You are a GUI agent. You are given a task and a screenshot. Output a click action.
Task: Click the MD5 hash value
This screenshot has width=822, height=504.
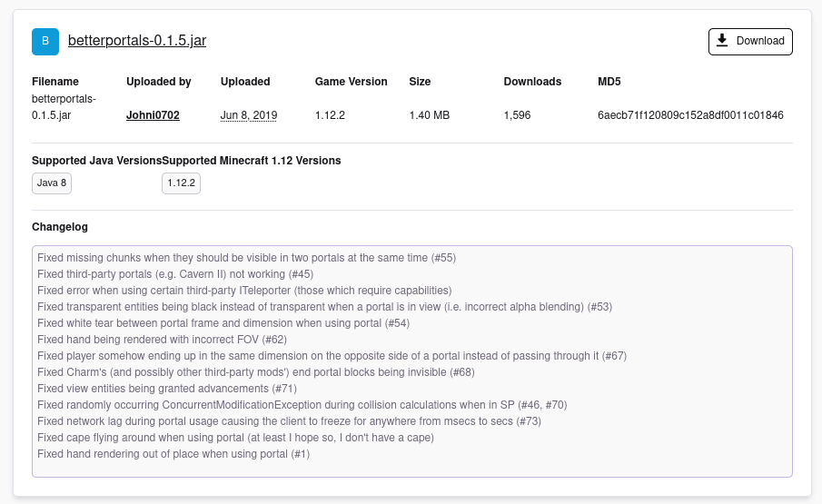click(690, 115)
